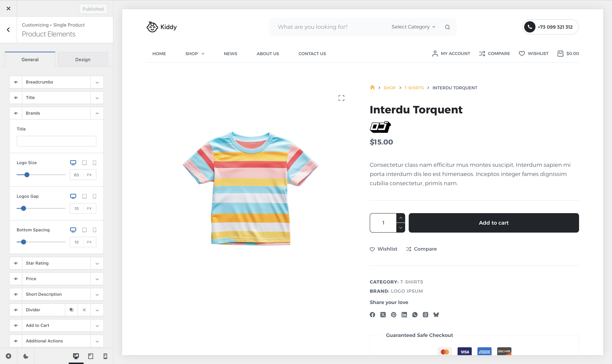Share on LinkedIn icon
Viewport: 612px width, 364px height.
point(404,315)
